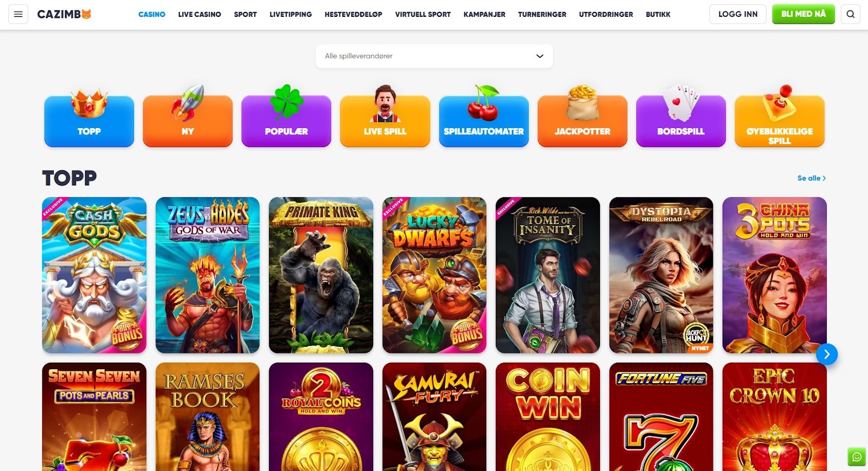Screen dimensions: 868x471
Task: Click the carousel next arrow button
Action: [827, 354]
